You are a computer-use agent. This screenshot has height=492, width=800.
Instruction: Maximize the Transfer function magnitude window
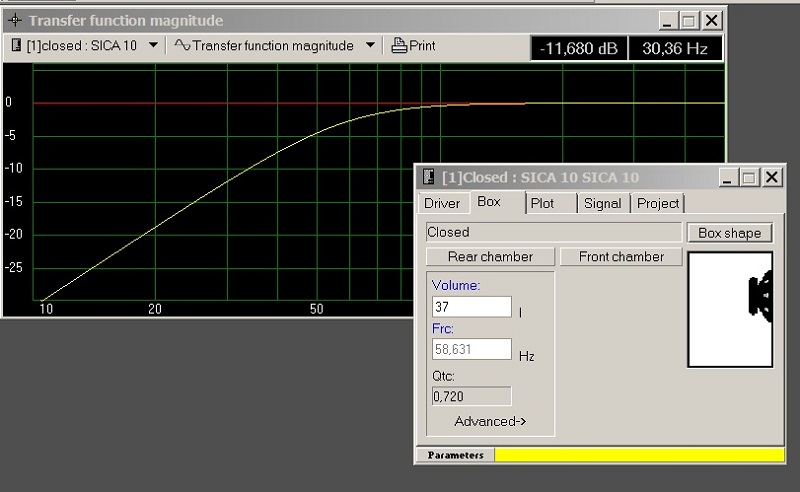pos(688,21)
